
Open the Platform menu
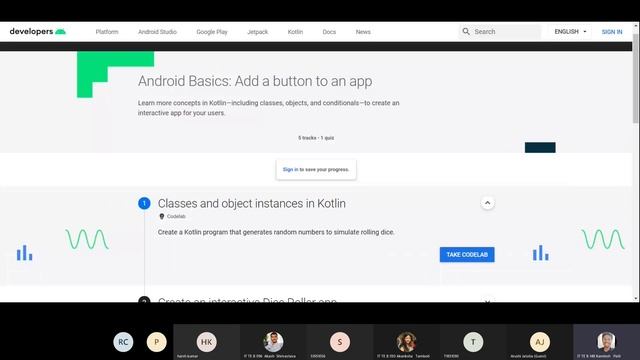107,32
